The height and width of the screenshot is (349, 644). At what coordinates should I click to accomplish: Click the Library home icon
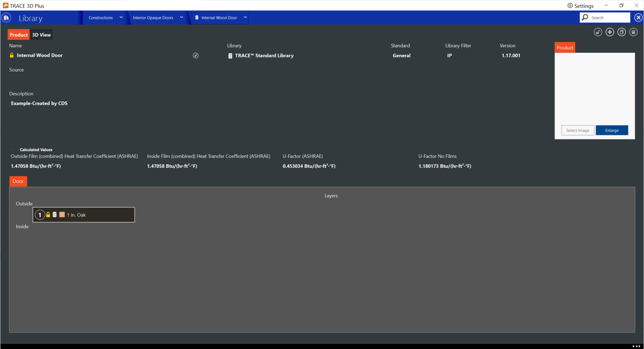click(6, 18)
